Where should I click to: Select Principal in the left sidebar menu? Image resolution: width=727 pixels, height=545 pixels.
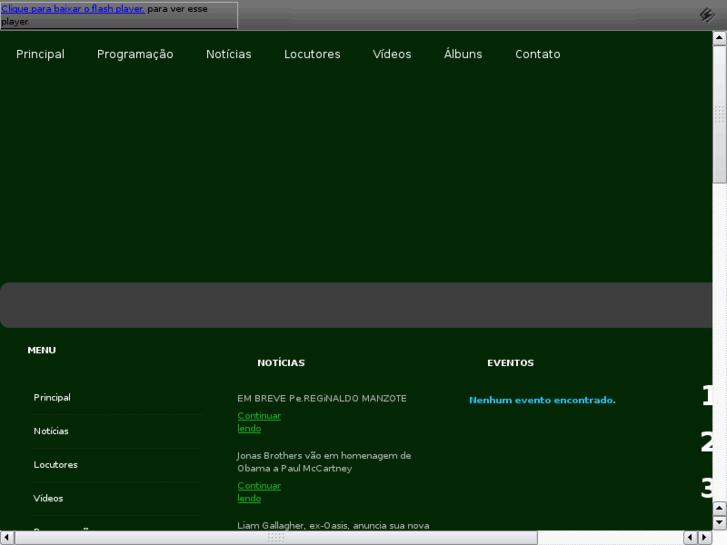pyautogui.click(x=52, y=398)
